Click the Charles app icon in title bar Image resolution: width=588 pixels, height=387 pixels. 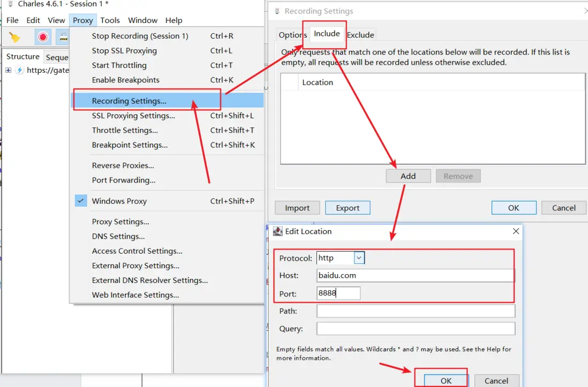click(11, 4)
